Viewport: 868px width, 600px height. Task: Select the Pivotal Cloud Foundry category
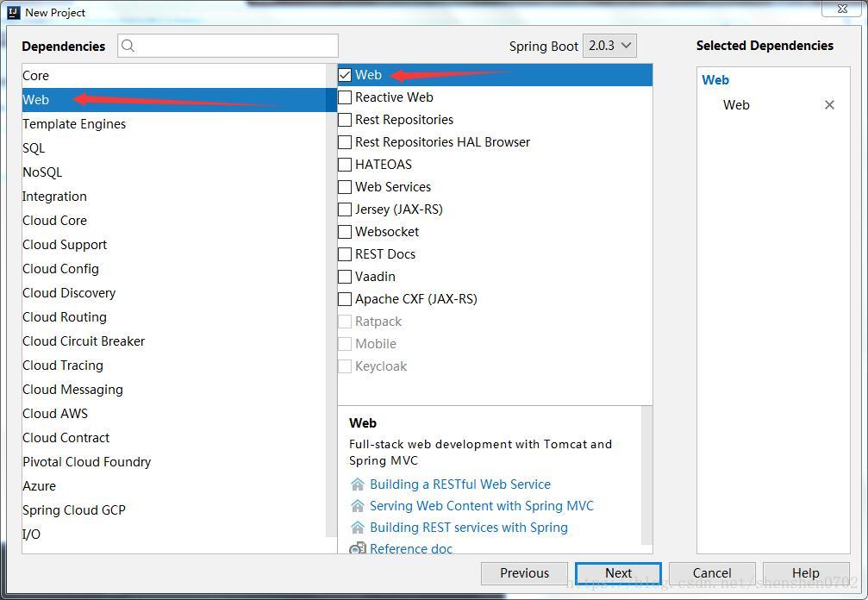click(x=174, y=461)
